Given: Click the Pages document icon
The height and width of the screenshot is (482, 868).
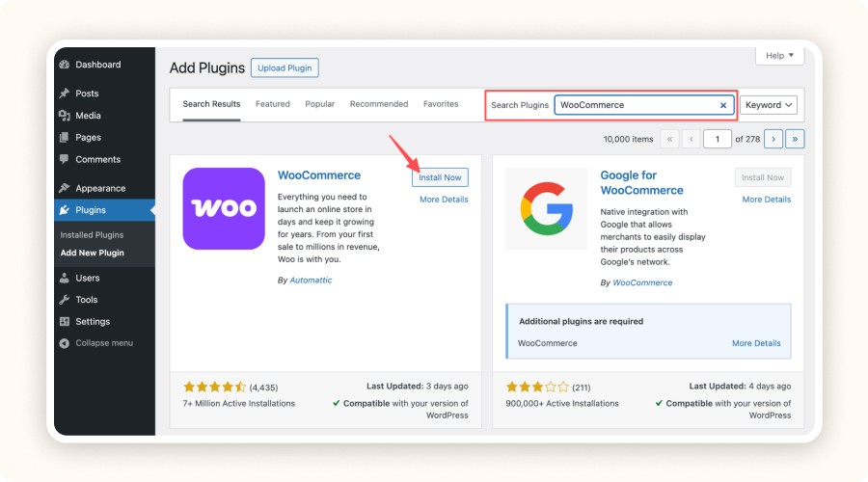Looking at the screenshot, I should pyautogui.click(x=65, y=137).
